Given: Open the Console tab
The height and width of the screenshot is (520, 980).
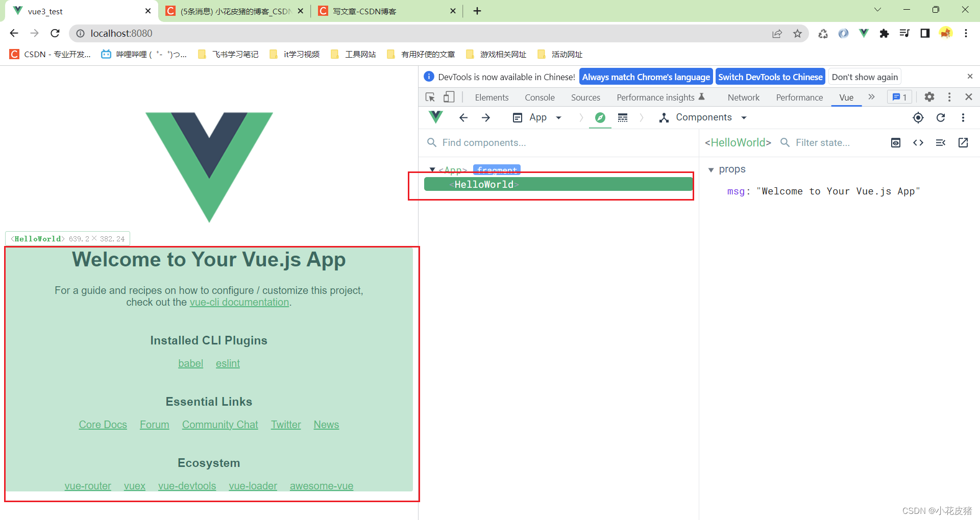Looking at the screenshot, I should tap(540, 97).
